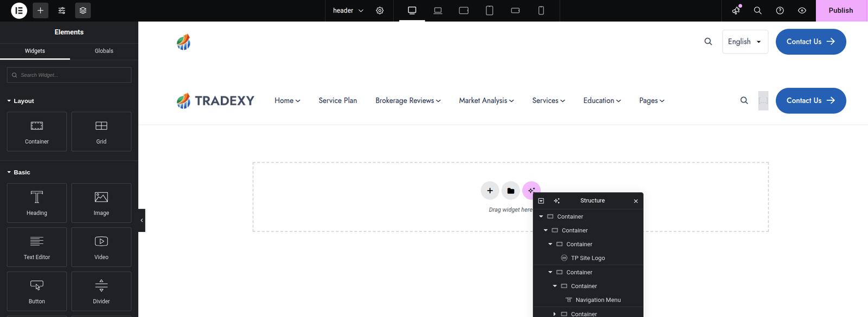Open the Finder search icon in top bar

coord(758,10)
